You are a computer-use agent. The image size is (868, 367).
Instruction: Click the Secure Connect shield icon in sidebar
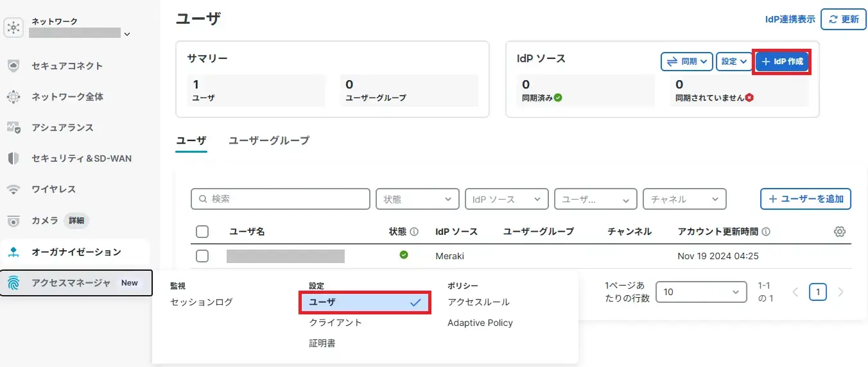(x=13, y=66)
